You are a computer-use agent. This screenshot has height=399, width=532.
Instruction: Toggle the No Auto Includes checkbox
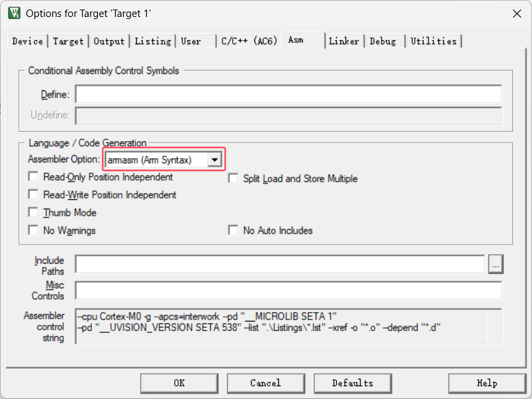[x=233, y=230]
